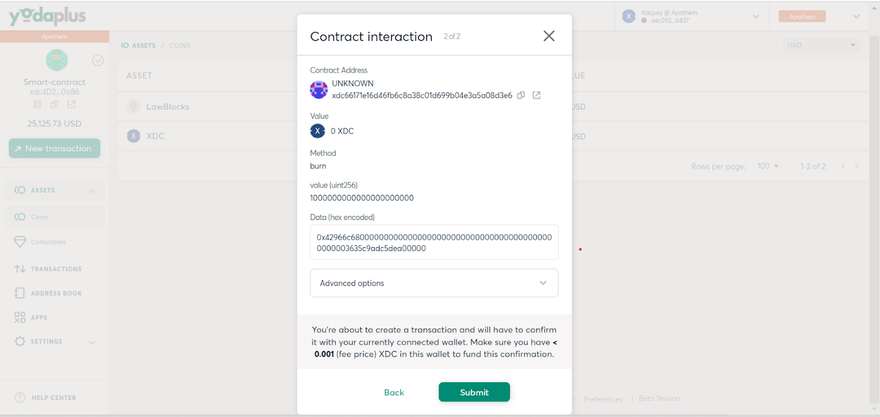The image size is (880, 417).
Task: Start a New transaction
Action: pos(54,148)
